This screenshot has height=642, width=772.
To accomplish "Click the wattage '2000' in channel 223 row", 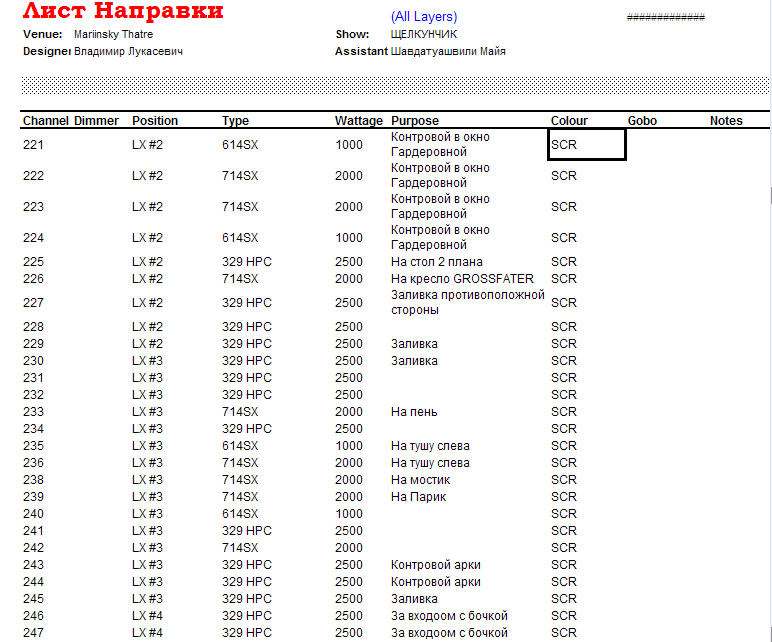I will pyautogui.click(x=349, y=207).
